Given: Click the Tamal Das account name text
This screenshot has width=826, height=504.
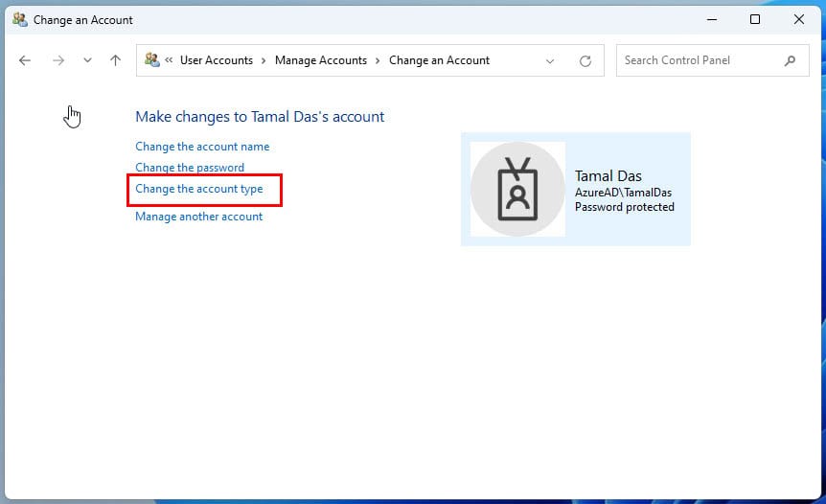Looking at the screenshot, I should point(608,176).
